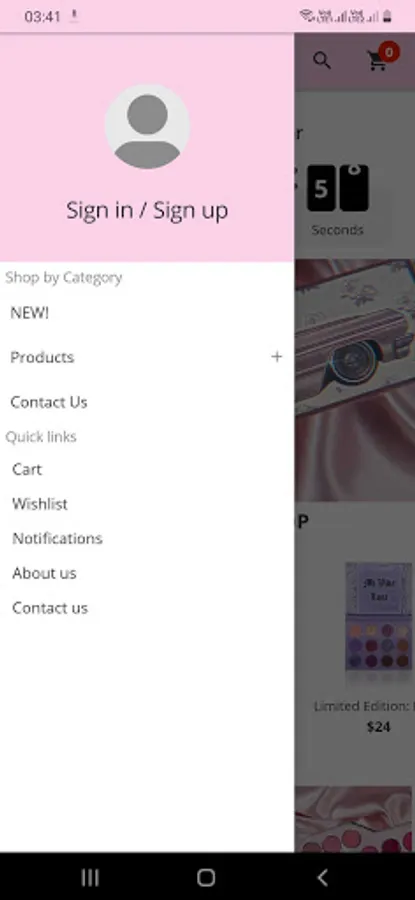This screenshot has width=415, height=900.
Task: Tap the profile avatar placeholder
Action: 147,127
